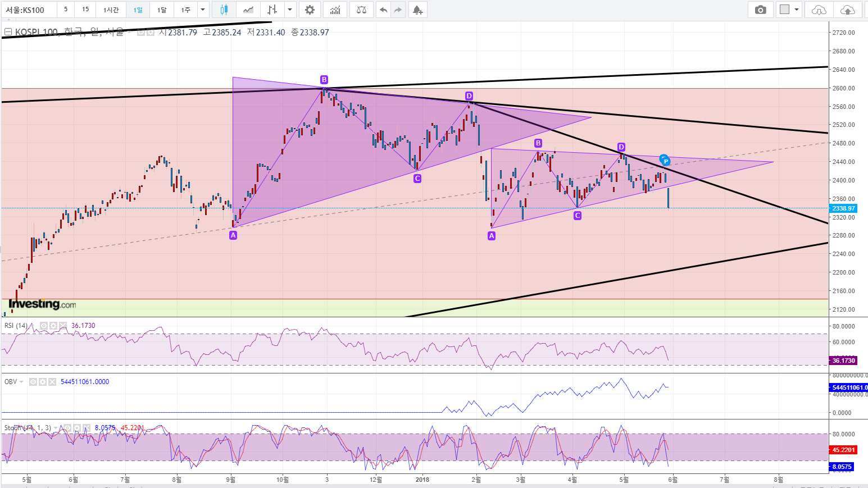Screen dimensions: 868x488
Task: Select the 1달 monthly interval
Action: (x=162, y=10)
